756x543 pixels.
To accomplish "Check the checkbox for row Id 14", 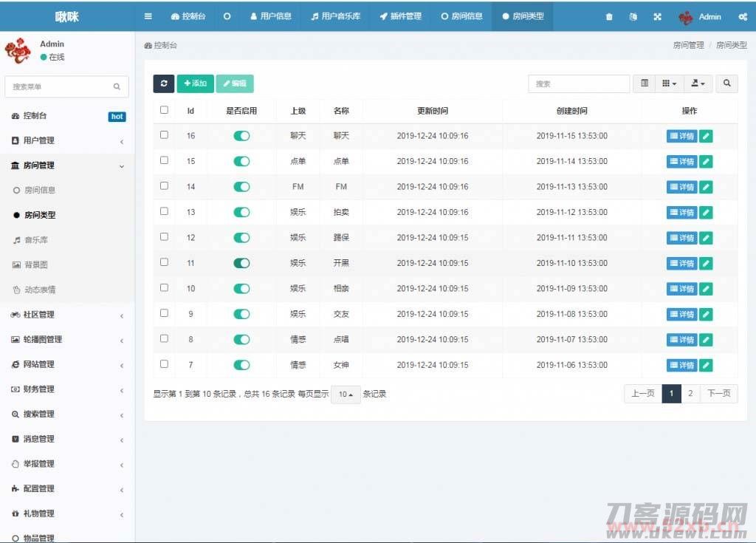I will click(x=164, y=186).
